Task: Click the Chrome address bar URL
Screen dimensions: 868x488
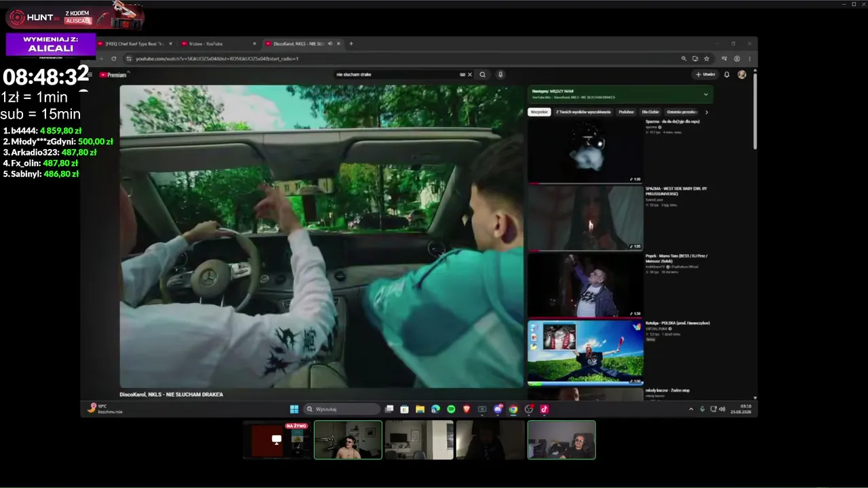Action: click(x=217, y=59)
